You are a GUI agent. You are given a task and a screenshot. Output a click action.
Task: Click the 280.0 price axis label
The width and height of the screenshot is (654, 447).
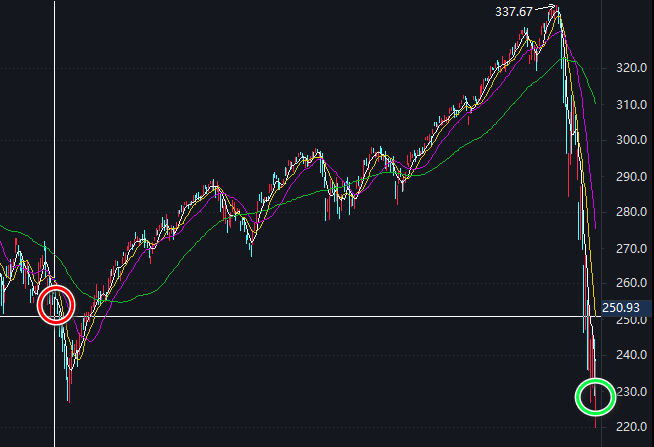click(x=631, y=212)
